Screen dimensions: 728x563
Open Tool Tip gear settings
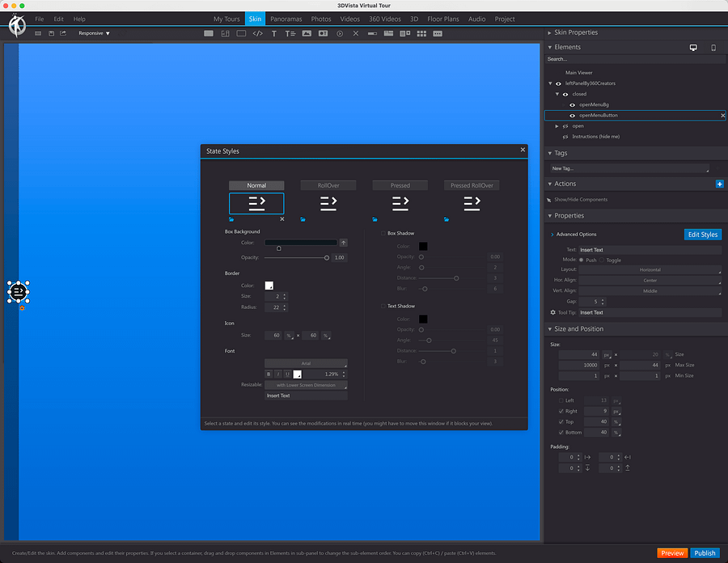click(552, 312)
